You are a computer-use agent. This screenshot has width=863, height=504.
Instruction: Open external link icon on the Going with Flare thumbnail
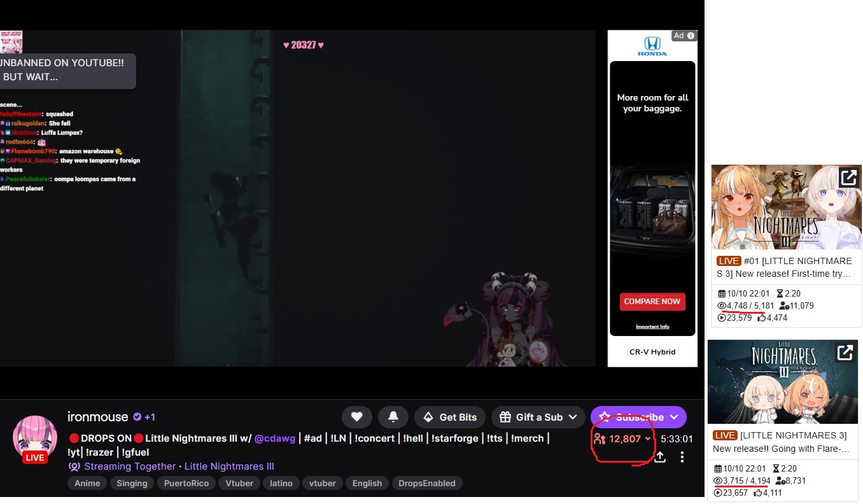click(x=845, y=352)
